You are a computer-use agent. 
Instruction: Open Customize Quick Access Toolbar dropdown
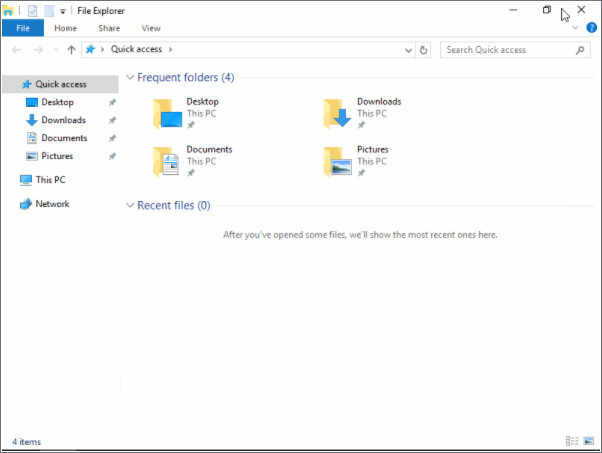click(63, 12)
